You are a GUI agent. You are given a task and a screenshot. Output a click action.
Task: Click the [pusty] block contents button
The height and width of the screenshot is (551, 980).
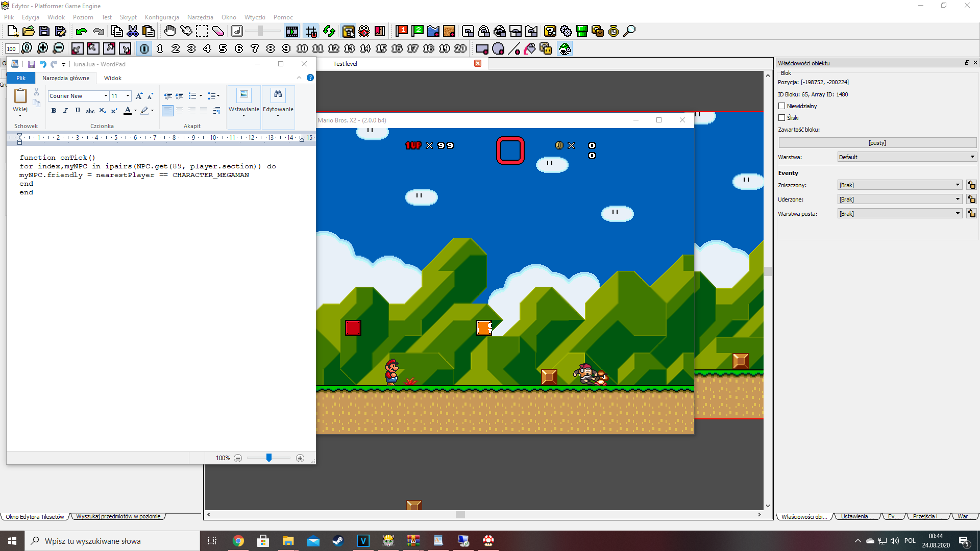coord(877,143)
